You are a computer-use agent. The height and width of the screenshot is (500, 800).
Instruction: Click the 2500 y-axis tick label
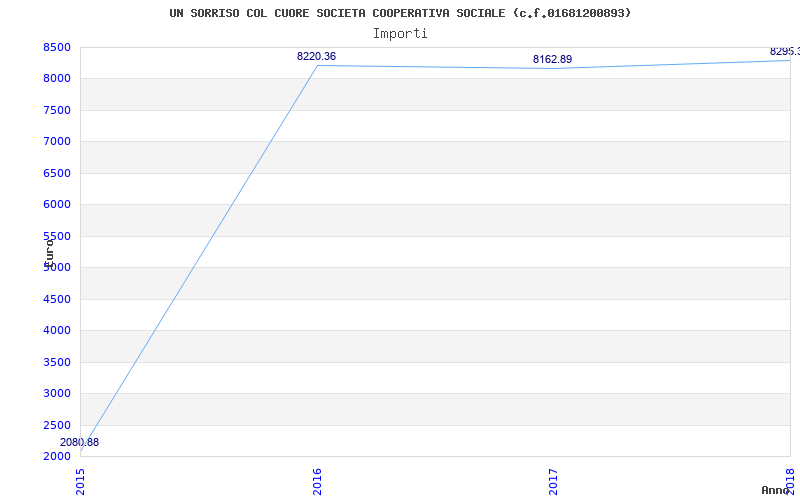click(x=56, y=425)
